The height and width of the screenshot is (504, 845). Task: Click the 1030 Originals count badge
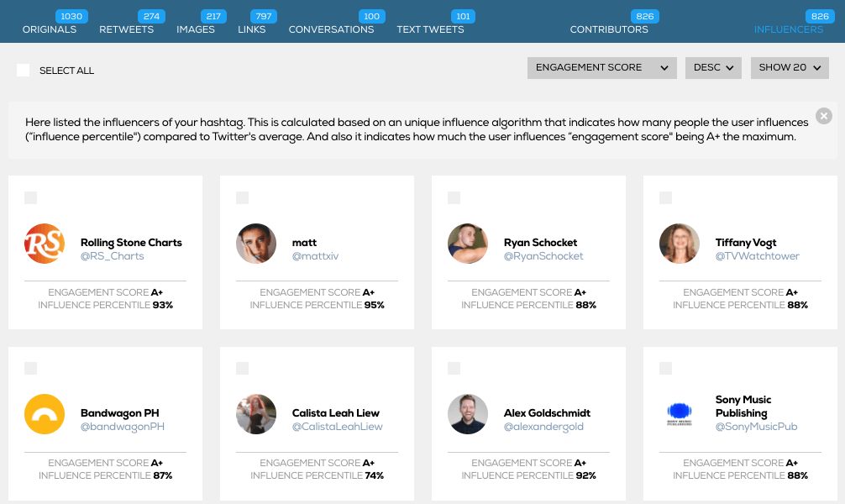click(71, 16)
